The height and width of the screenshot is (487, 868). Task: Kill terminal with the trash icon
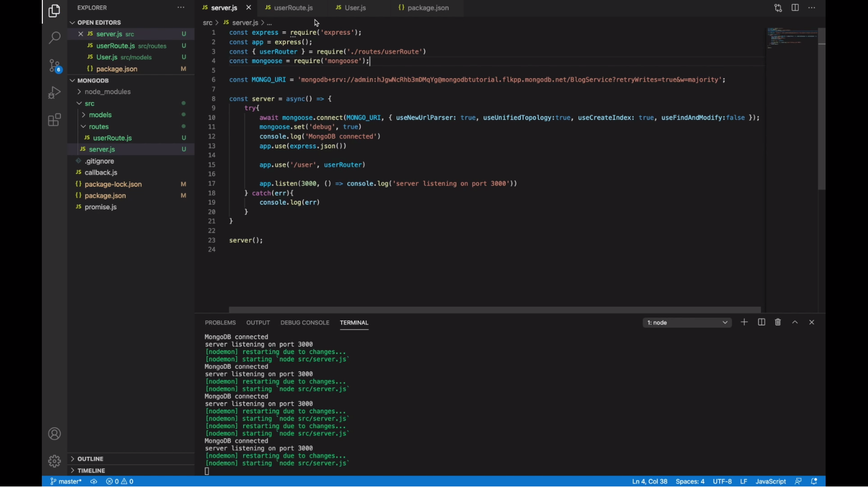pos(778,323)
